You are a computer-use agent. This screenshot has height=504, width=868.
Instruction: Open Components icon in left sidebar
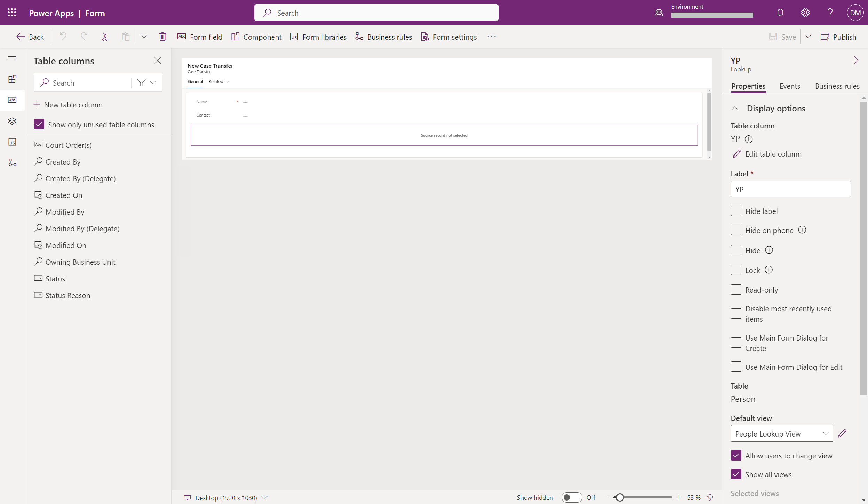tap(12, 79)
